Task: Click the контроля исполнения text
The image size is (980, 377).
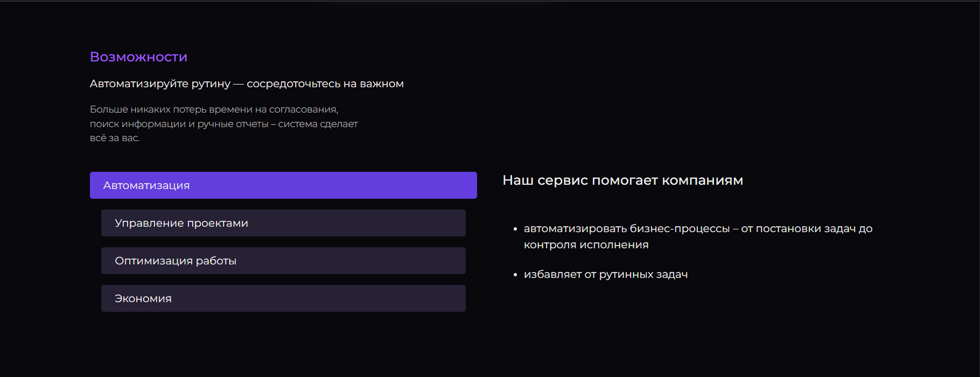Action: (586, 244)
